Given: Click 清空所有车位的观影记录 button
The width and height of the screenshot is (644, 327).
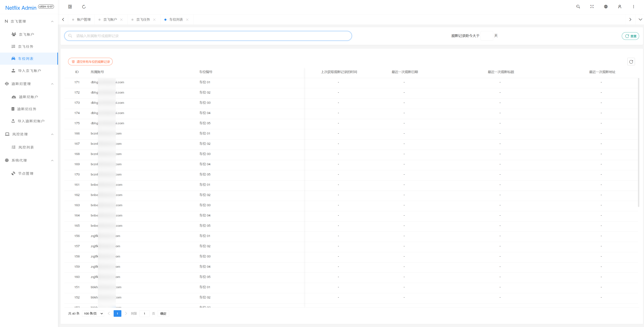Looking at the screenshot, I should pos(90,62).
